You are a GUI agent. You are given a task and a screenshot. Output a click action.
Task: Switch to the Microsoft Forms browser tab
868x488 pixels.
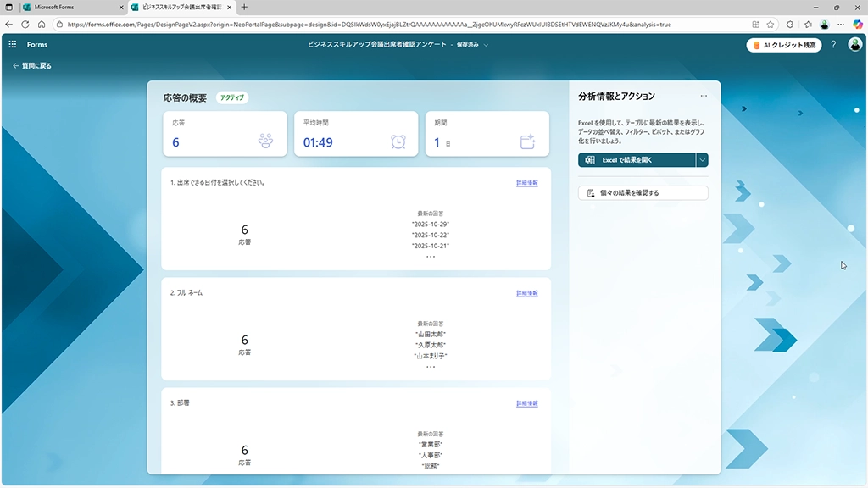tap(66, 7)
